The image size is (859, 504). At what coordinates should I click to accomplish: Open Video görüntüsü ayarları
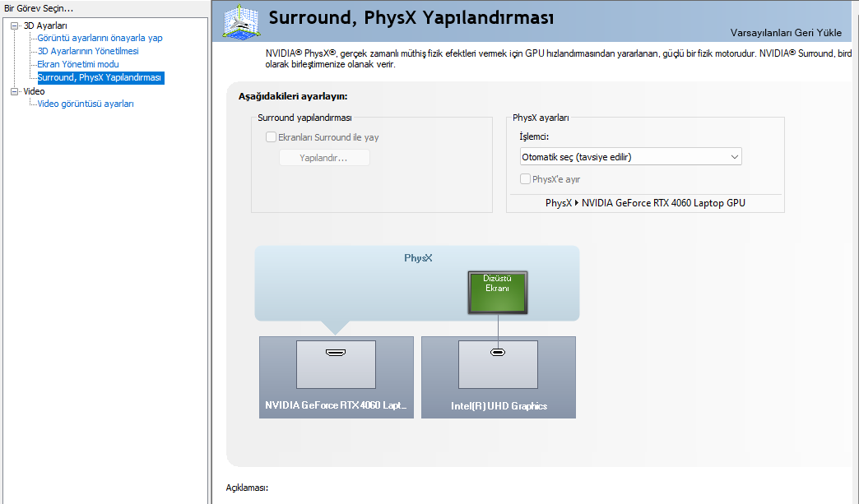tap(87, 104)
